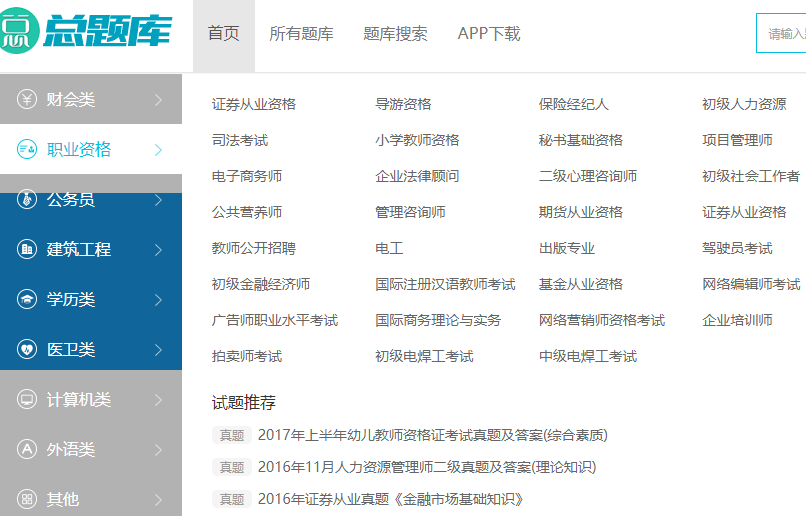Click the letter A icon beside 外语类

(27, 449)
